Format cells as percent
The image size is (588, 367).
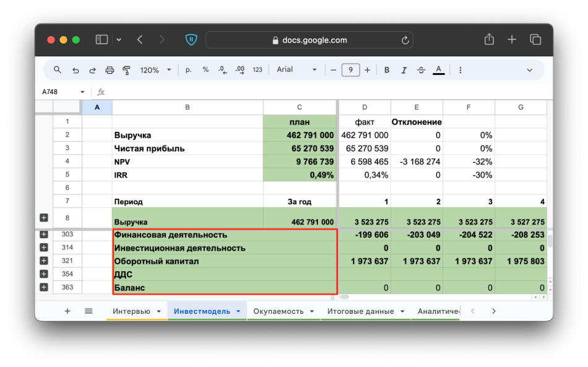[x=205, y=70]
